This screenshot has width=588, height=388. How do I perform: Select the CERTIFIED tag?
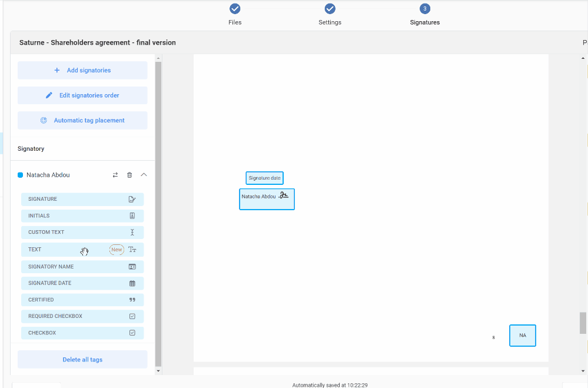82,300
